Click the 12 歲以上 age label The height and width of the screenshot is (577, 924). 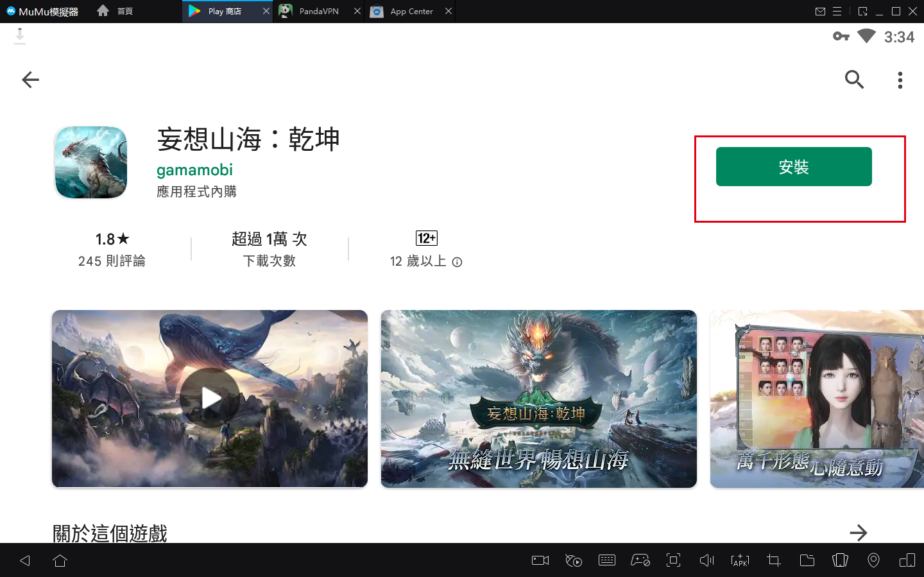coord(418,261)
